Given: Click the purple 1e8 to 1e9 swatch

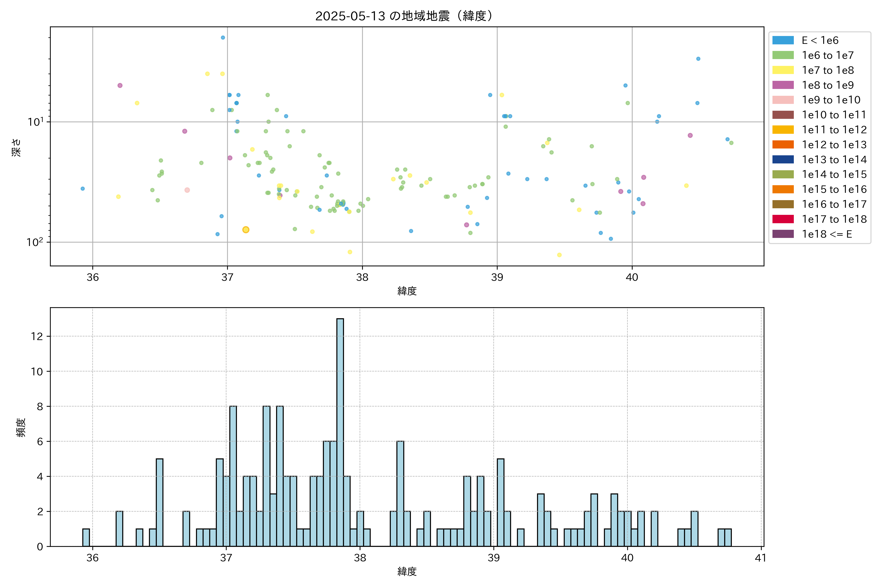Looking at the screenshot, I should pyautogui.click(x=783, y=85).
